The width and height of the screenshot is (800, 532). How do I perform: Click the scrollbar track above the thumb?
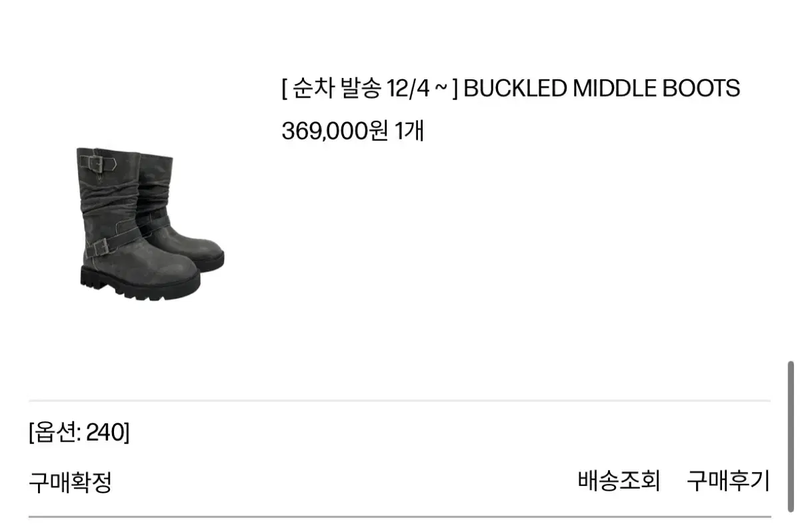click(791, 180)
